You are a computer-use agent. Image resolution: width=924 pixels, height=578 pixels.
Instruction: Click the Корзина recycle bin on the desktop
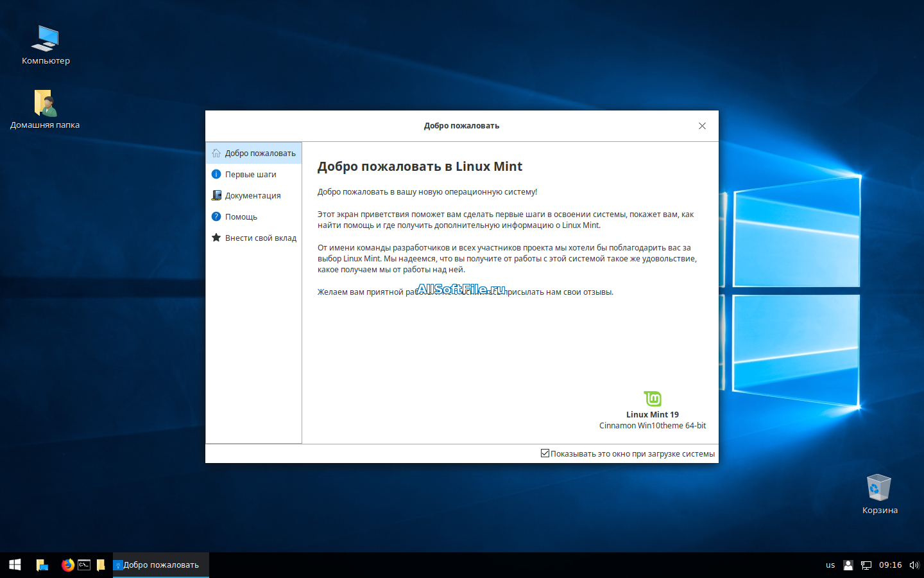tap(880, 495)
